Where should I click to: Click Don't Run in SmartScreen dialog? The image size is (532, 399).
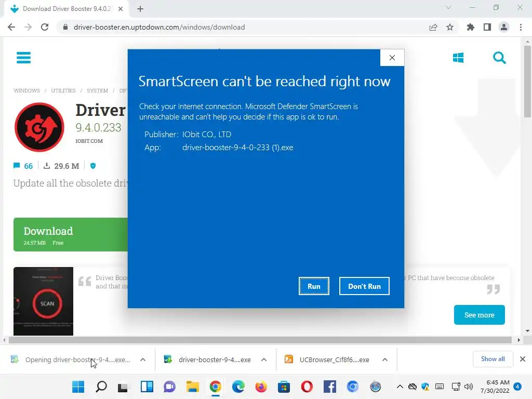tap(364, 286)
